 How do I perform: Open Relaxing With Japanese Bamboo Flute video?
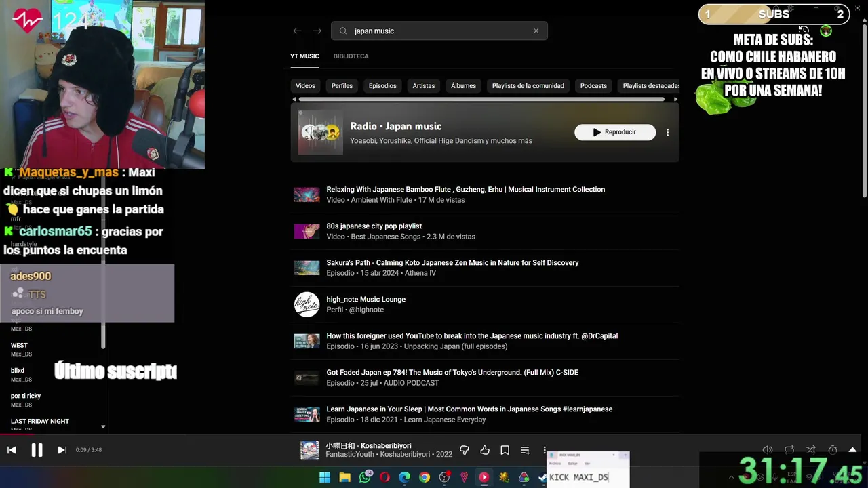[485, 195]
